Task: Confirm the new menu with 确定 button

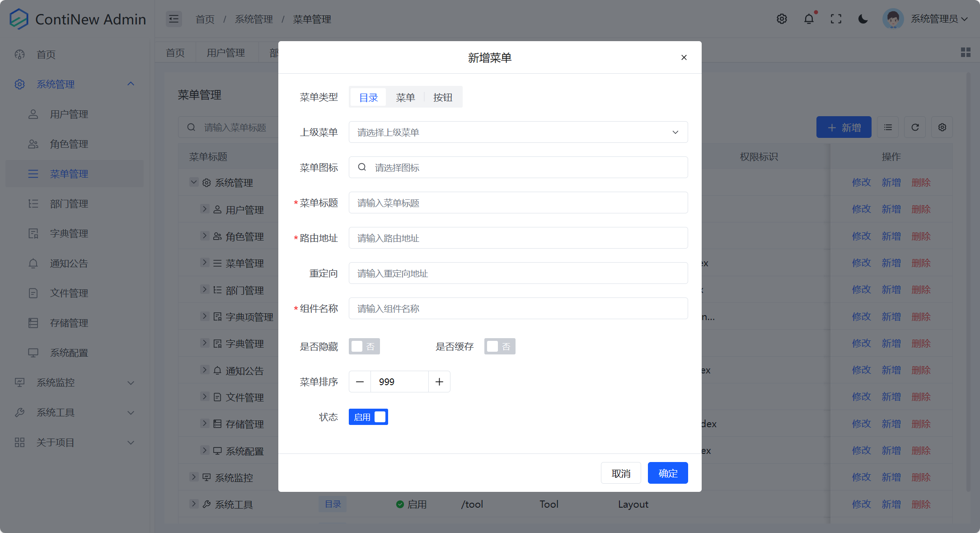Action: 668,472
